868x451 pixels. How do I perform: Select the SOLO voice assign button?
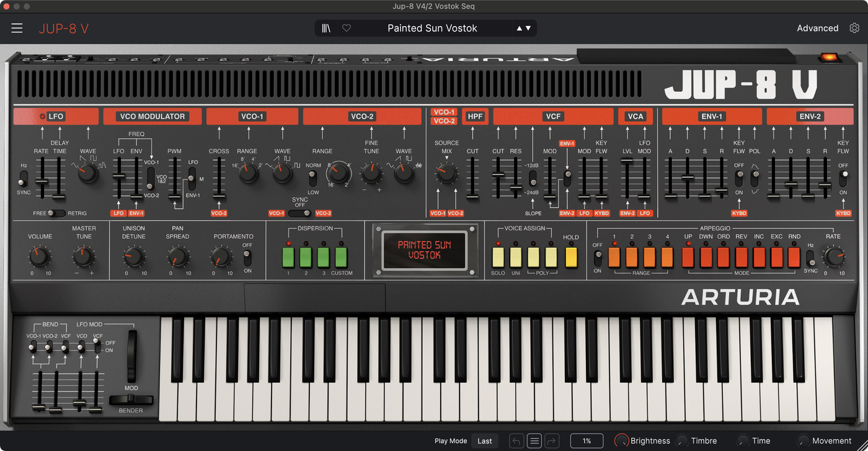[x=498, y=257]
